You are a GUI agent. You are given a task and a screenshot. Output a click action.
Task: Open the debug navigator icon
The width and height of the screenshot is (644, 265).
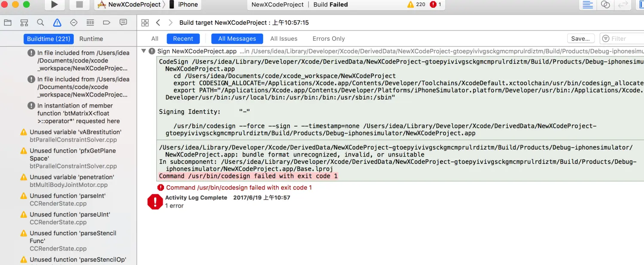coord(90,23)
